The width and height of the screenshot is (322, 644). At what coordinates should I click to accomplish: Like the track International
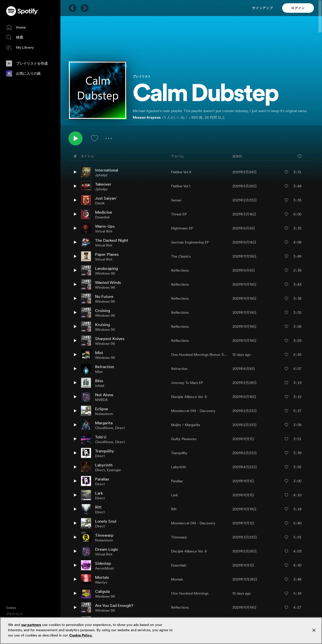286,172
